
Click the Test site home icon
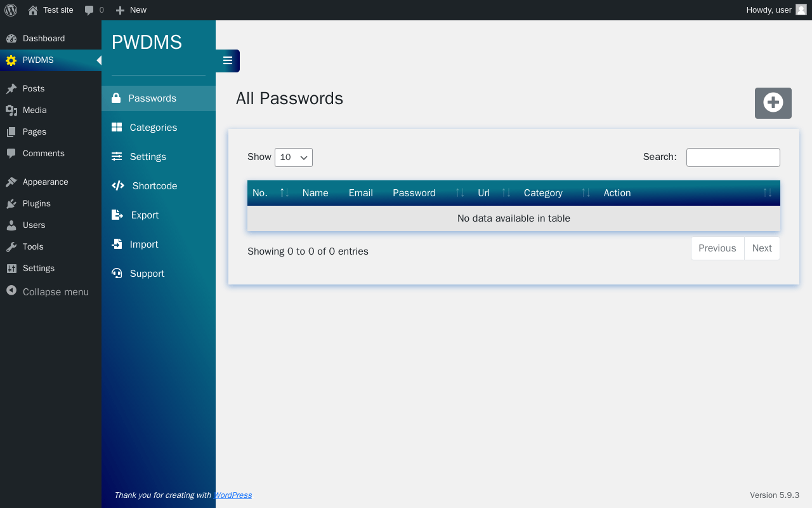coord(33,10)
